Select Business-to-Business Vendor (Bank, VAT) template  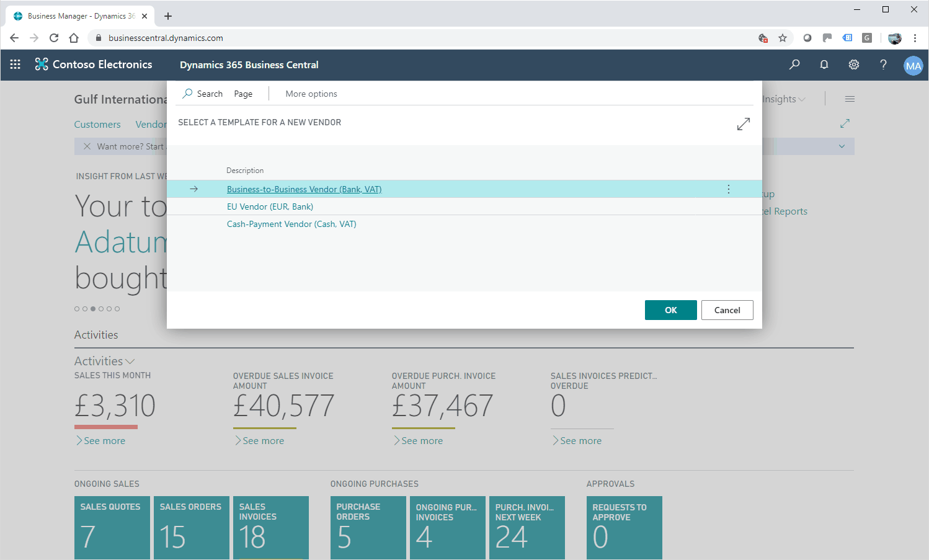click(x=304, y=189)
